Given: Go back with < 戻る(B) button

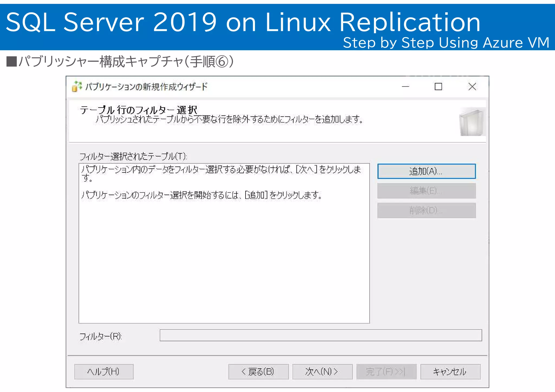Looking at the screenshot, I should click(259, 371).
